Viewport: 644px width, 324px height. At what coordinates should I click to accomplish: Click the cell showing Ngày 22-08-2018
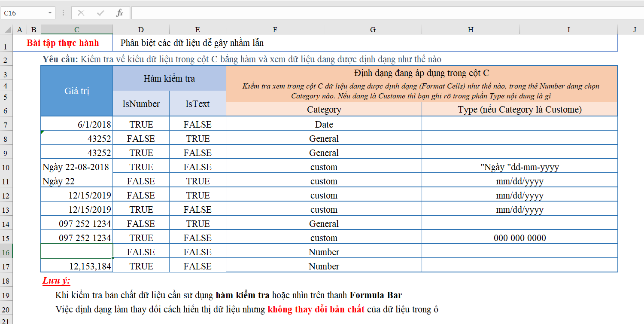click(77, 167)
